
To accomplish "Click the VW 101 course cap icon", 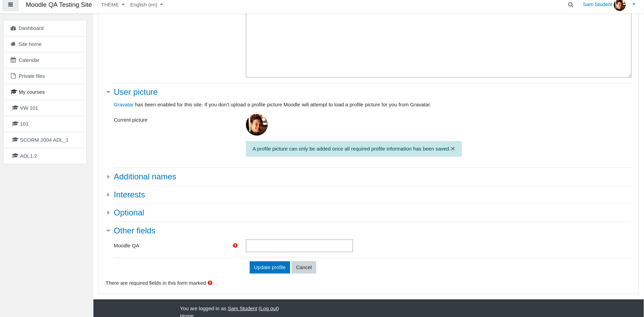I will 15,108.
